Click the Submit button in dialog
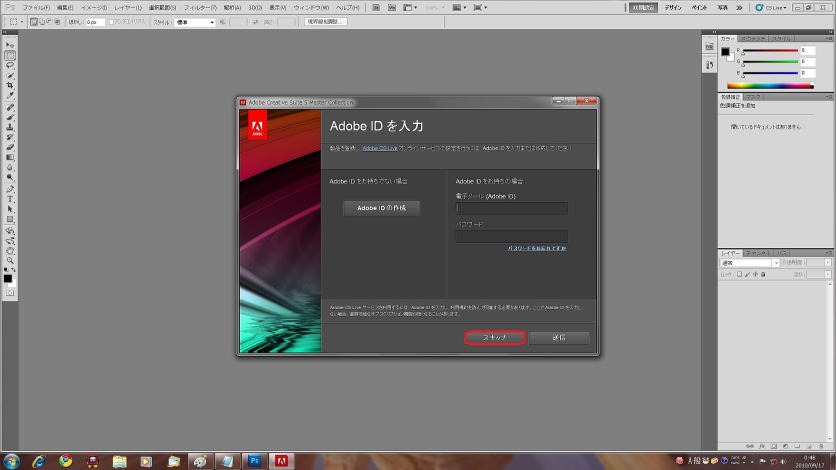 click(559, 337)
